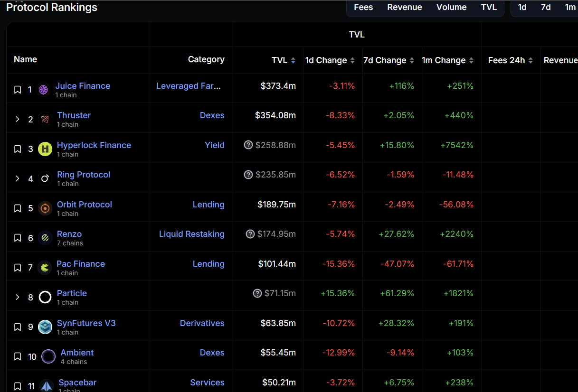Screen dimensions: 578x392
Task: Click Ambient logo icon
Action: click(48, 356)
